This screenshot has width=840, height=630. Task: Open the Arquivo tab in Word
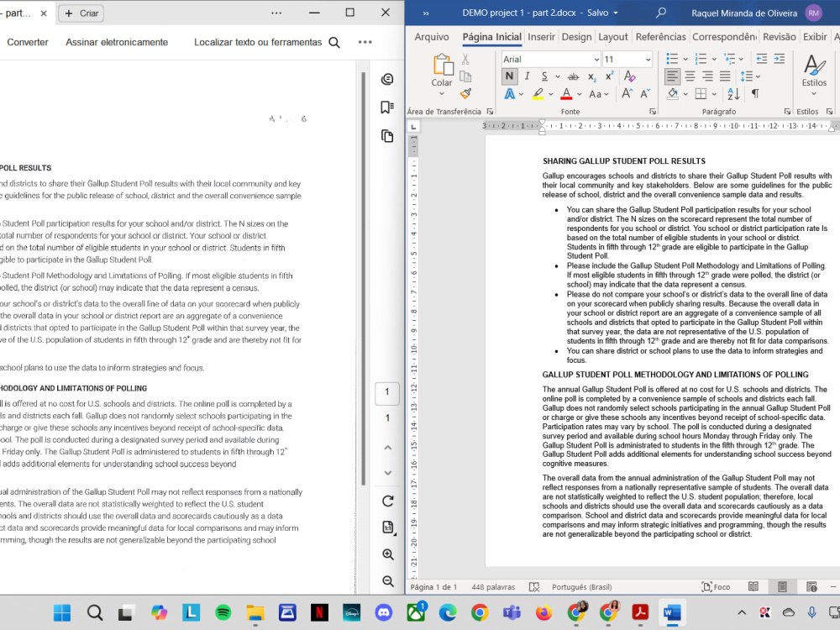pyautogui.click(x=431, y=37)
